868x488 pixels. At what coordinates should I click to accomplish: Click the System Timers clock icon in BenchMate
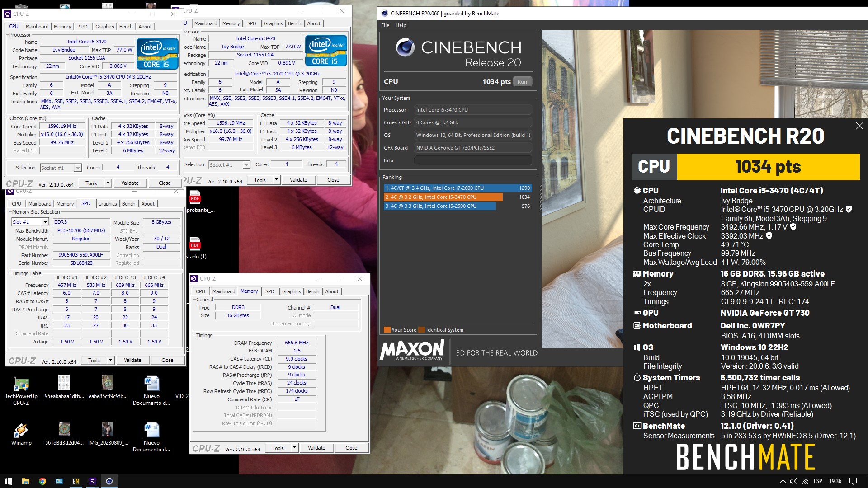(x=637, y=377)
